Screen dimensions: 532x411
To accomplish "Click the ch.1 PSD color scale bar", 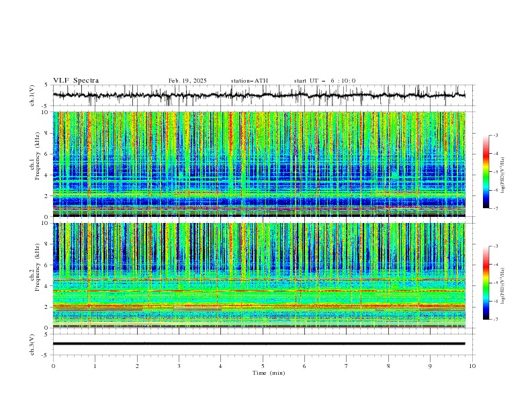I will 486,172.
